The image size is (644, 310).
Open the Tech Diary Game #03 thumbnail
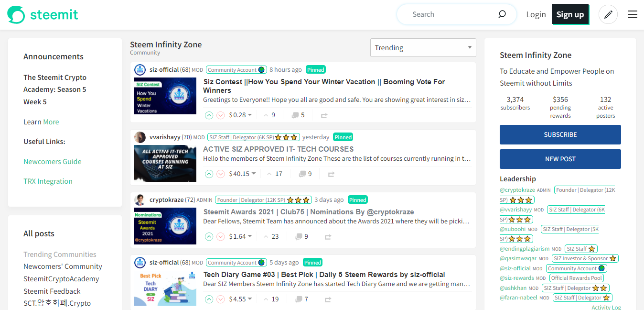[165, 288]
